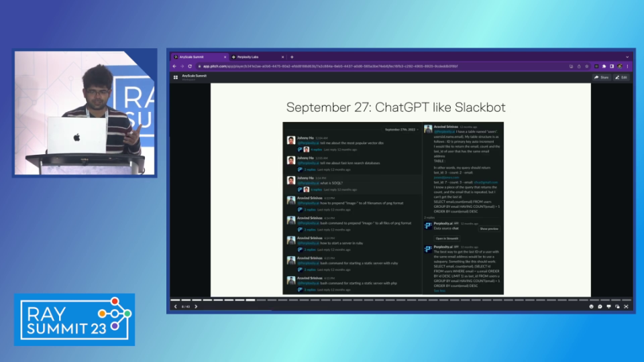Open the pop-out window icon in player bar
This screenshot has width=644, height=362.
coord(617,306)
